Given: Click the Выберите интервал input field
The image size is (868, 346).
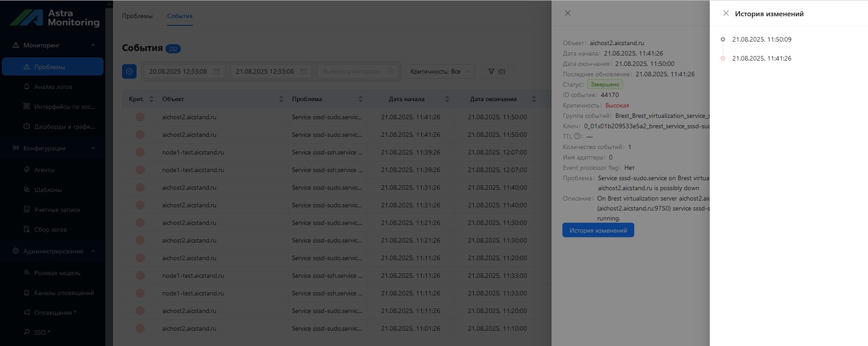Looking at the screenshot, I should click(358, 71).
